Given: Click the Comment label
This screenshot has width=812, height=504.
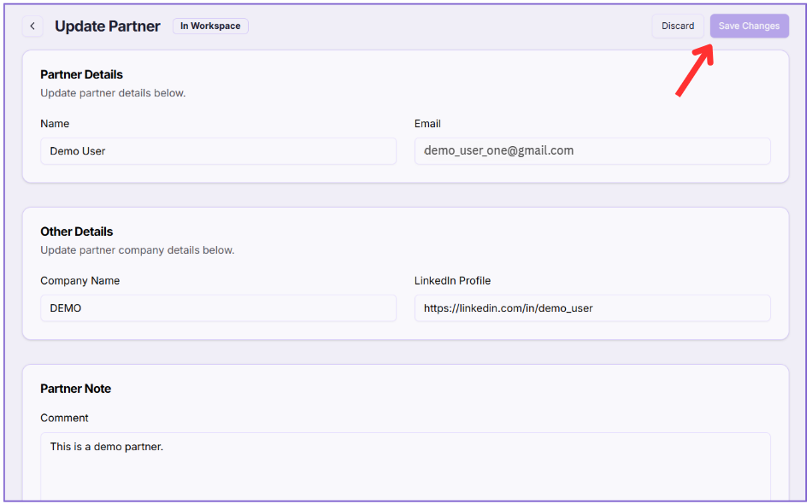Looking at the screenshot, I should (64, 418).
